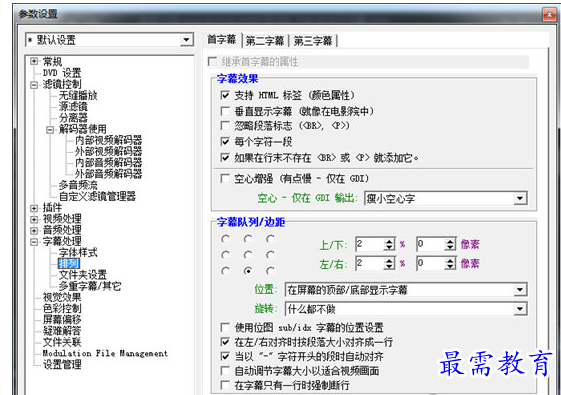Switch to the 第二字幕 tab
Image resolution: width=561 pixels, height=395 pixels.
click(265, 41)
